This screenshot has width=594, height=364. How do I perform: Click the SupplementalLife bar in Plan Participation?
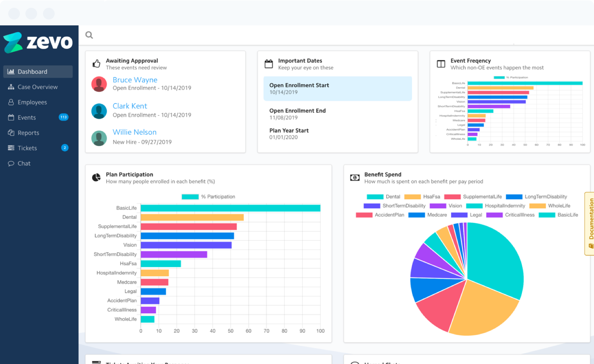click(x=189, y=227)
